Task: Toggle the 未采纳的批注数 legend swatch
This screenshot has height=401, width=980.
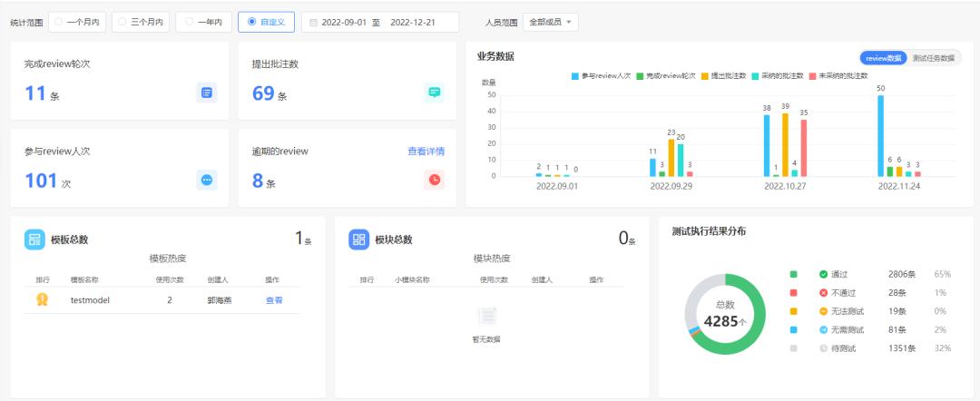Action: 812,75
